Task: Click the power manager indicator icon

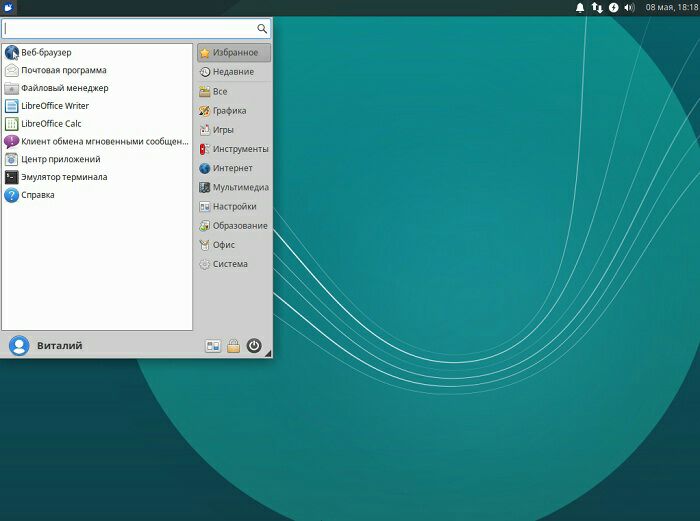Action: 614,8
